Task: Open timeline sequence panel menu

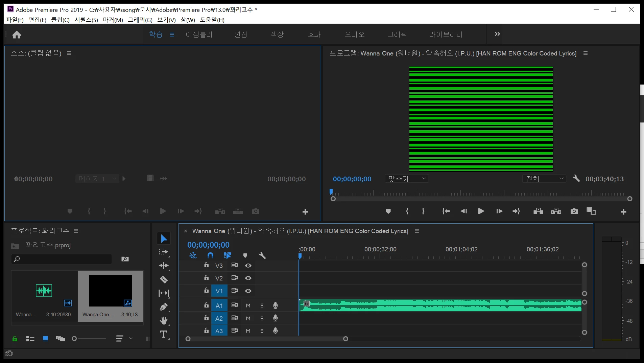Action: [x=417, y=231]
